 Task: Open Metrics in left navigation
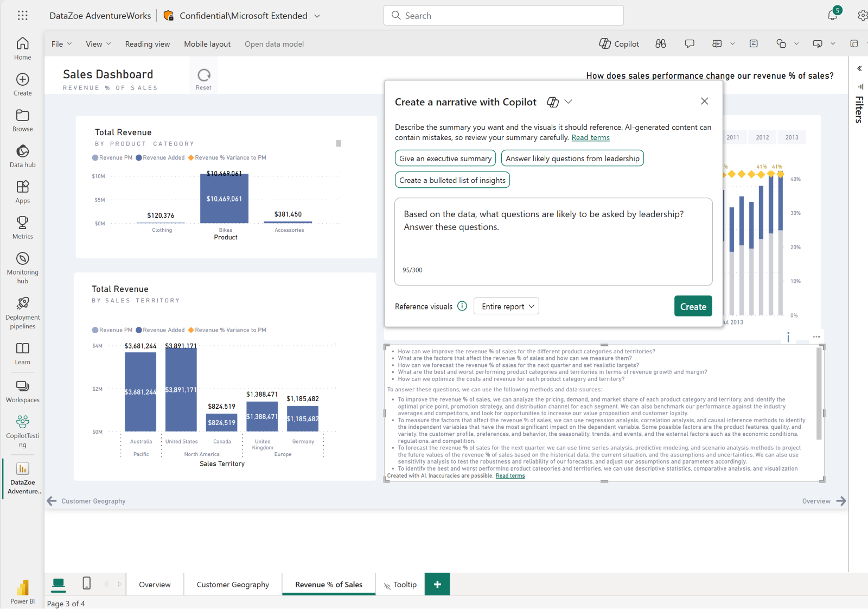coord(22,227)
